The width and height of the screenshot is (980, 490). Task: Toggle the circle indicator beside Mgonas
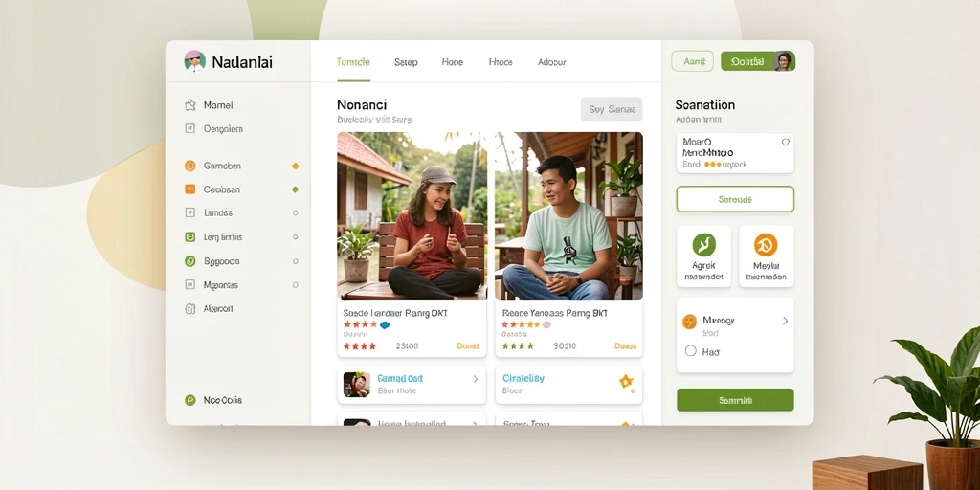(x=295, y=285)
